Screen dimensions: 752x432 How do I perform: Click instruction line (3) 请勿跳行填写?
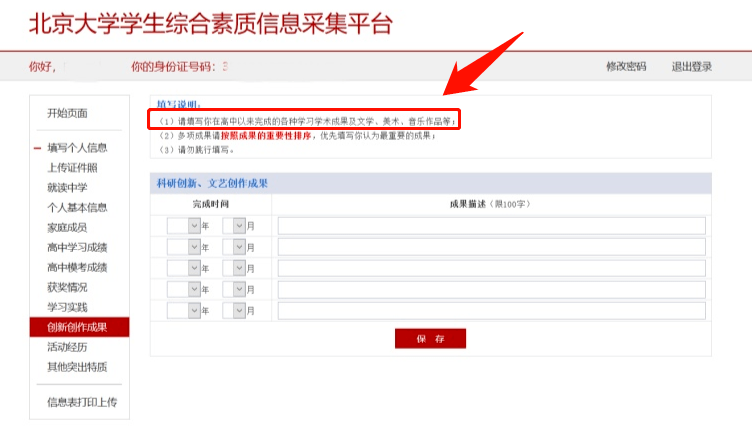[196, 150]
